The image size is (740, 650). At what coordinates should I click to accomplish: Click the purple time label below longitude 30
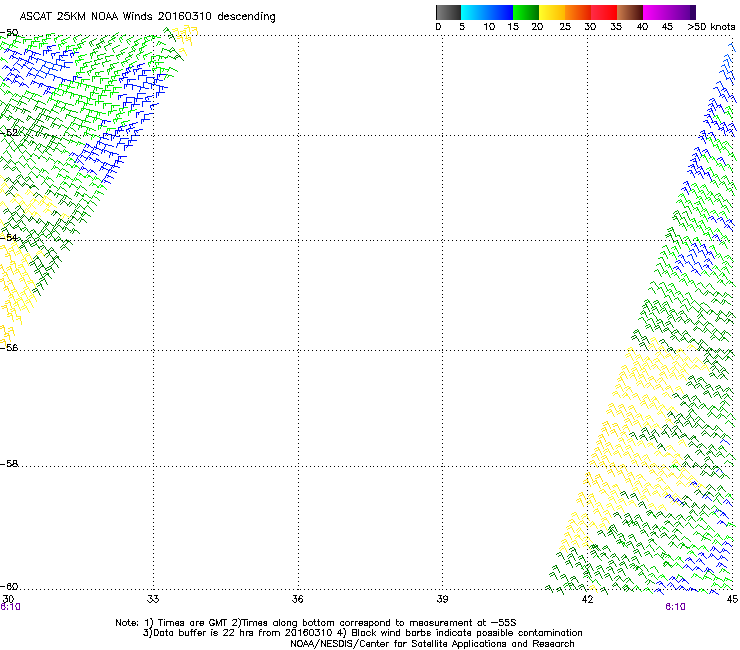10,607
